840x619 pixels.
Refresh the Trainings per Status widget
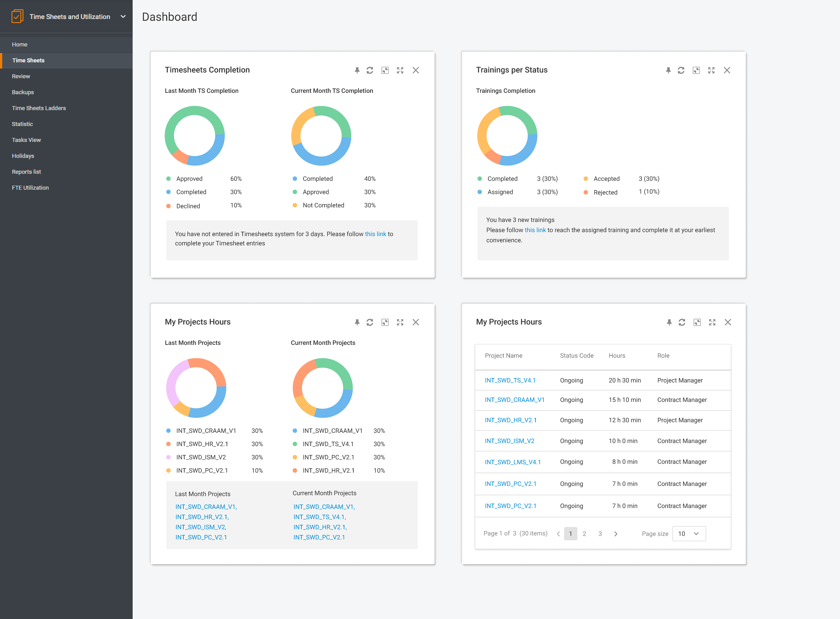click(x=681, y=71)
